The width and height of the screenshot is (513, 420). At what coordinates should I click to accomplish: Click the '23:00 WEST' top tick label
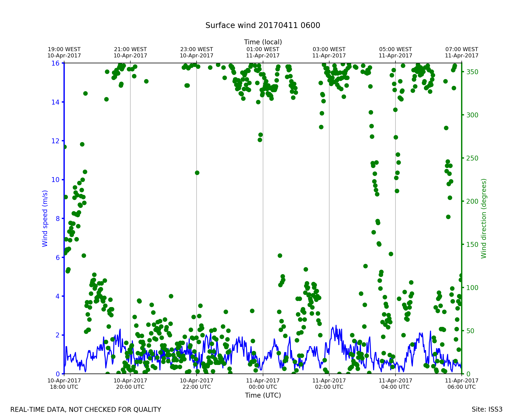click(x=197, y=49)
